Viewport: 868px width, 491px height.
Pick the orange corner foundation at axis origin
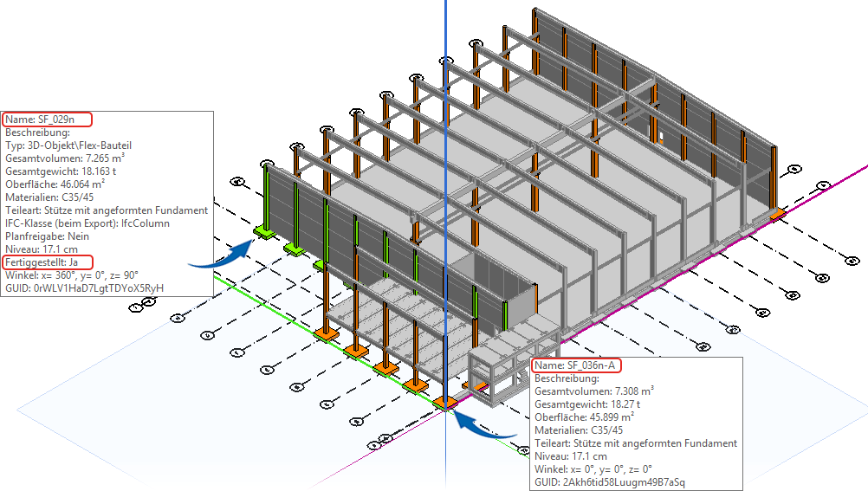pyautogui.click(x=445, y=402)
